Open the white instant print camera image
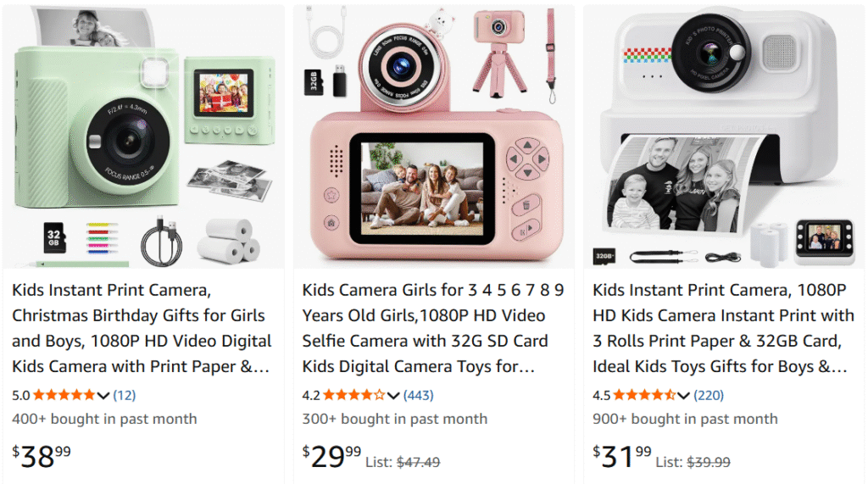The image size is (868, 484). pos(723,136)
